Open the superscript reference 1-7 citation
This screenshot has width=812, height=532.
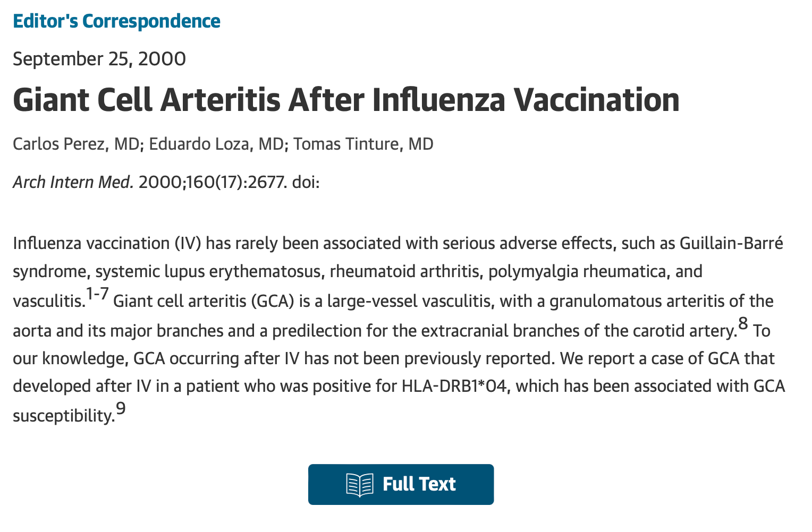[97, 293]
